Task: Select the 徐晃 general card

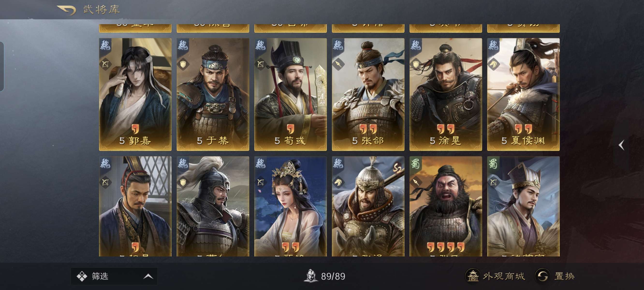Action: tap(446, 94)
